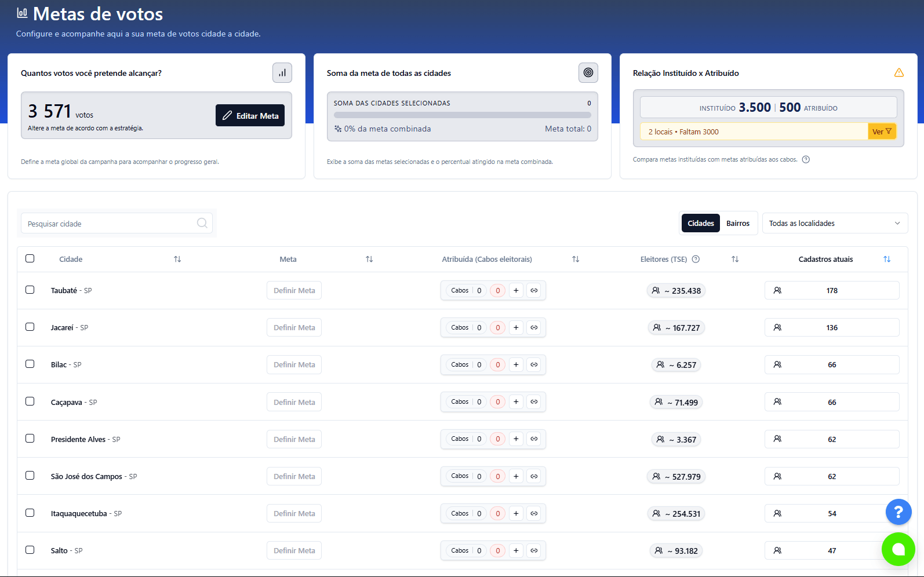Sort the table by the Atribuída (Cabos eleitorais) column

click(576, 259)
